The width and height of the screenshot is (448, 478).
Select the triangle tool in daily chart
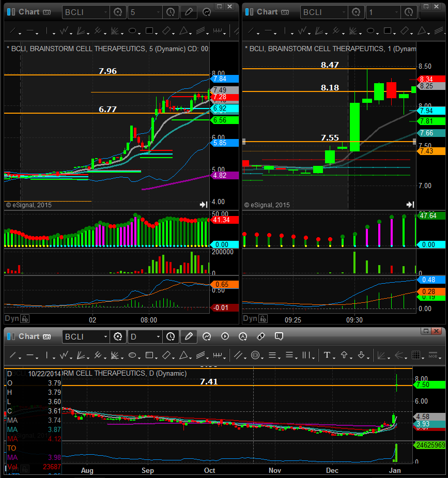coord(183,355)
